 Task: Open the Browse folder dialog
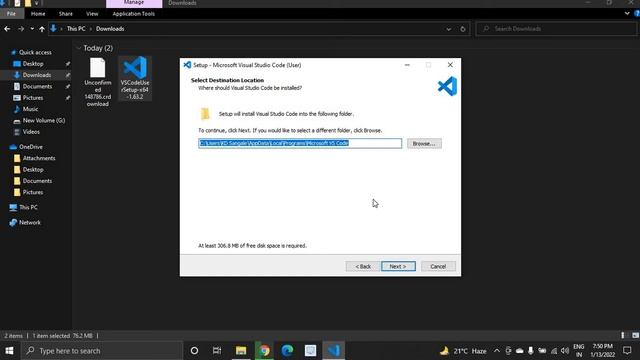[x=424, y=144]
